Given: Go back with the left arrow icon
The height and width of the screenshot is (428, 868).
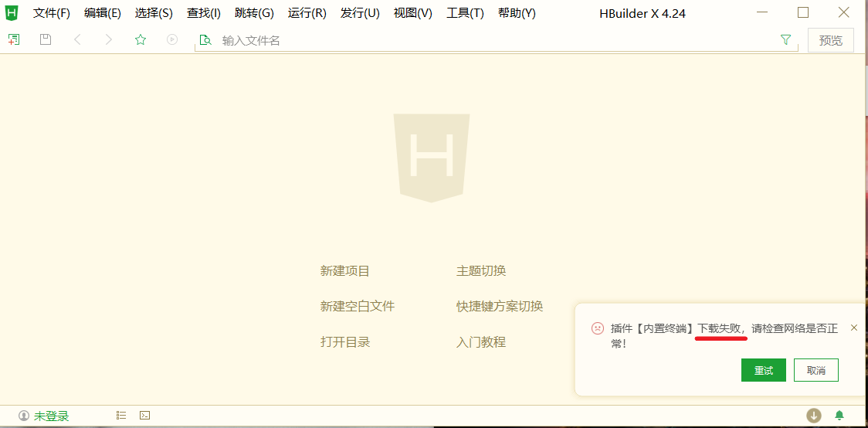Looking at the screenshot, I should [77, 39].
